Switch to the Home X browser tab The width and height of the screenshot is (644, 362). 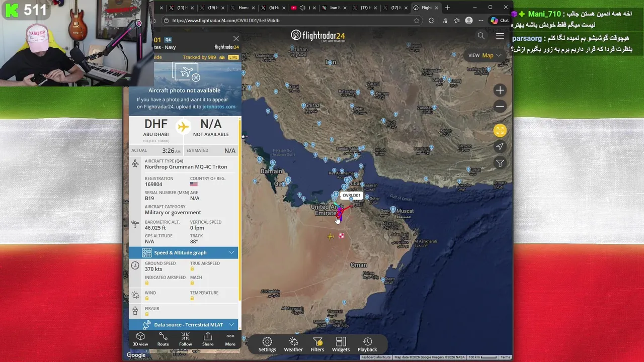coord(243,8)
